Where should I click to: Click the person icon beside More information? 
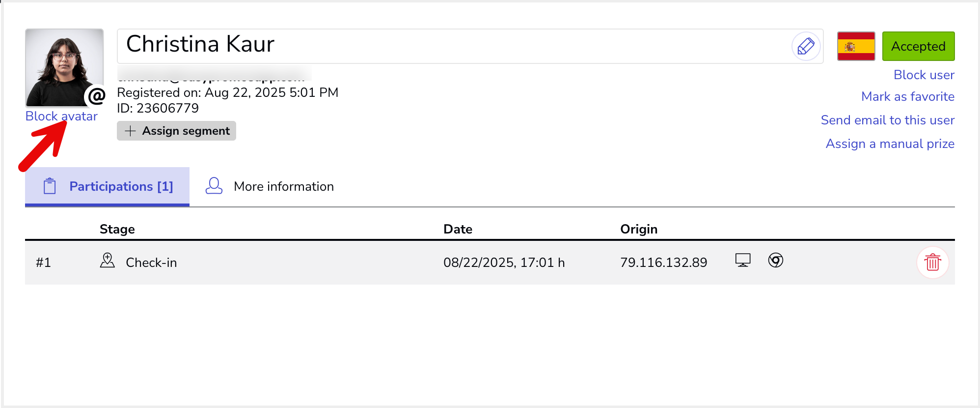(214, 186)
